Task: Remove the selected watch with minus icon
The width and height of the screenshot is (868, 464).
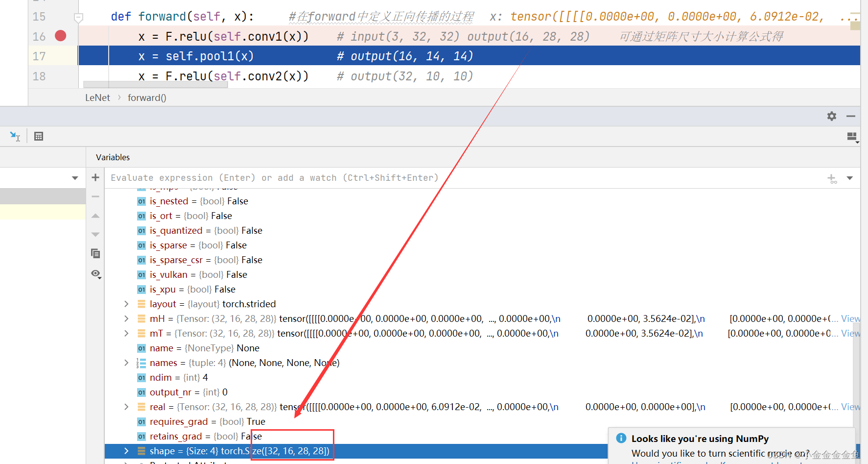Action: point(95,196)
